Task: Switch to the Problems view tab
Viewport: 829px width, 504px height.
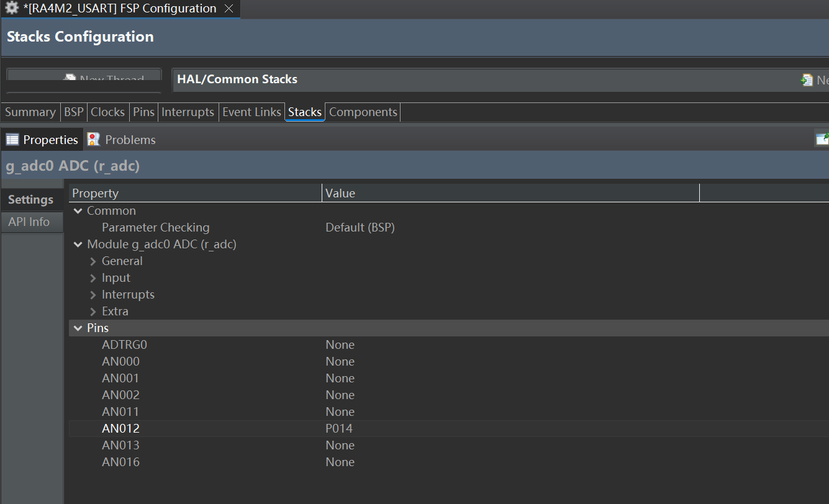Action: [x=122, y=140]
